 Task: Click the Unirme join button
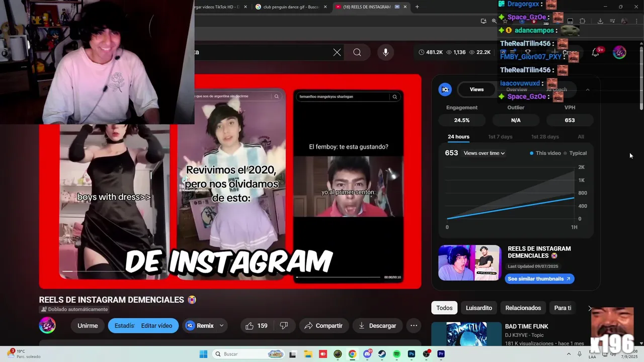pos(88,326)
